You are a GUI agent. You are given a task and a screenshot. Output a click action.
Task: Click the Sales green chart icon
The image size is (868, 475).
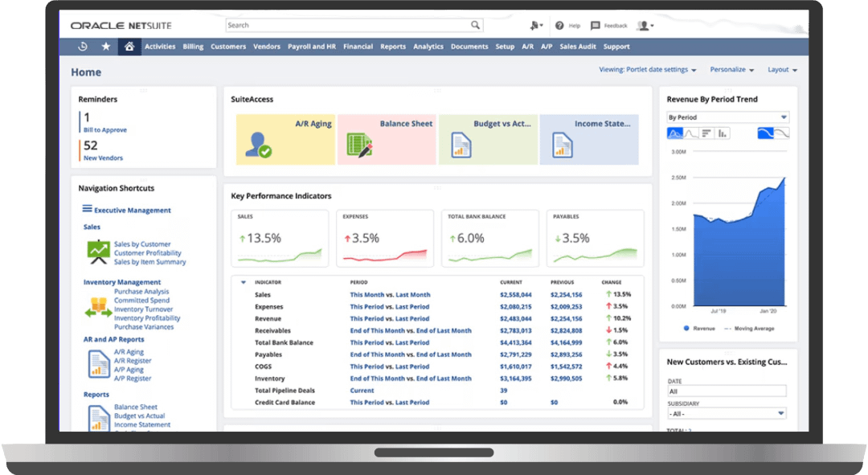click(x=99, y=252)
